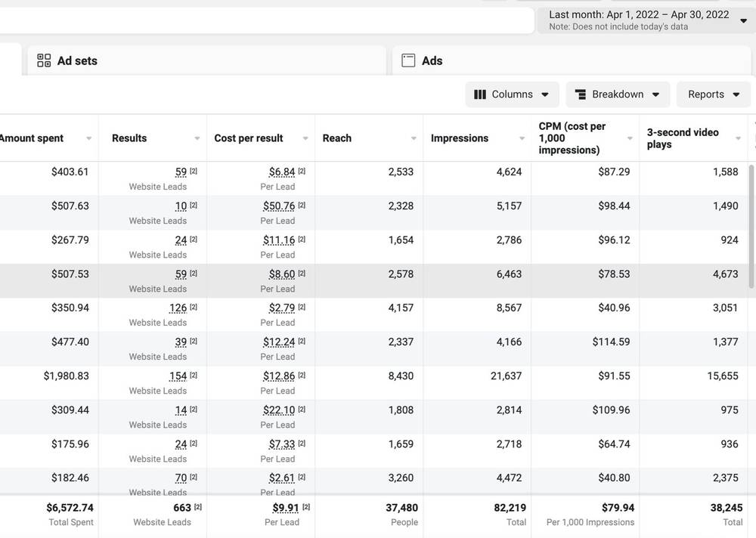The height and width of the screenshot is (538, 756).
Task: Click the Reach column header
Action: point(337,138)
